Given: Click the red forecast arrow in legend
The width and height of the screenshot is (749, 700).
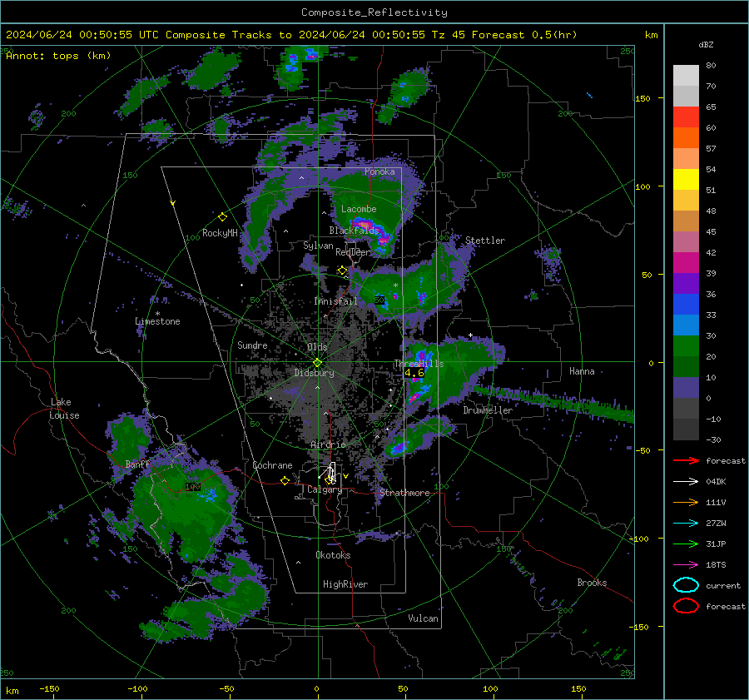Looking at the screenshot, I should point(686,460).
